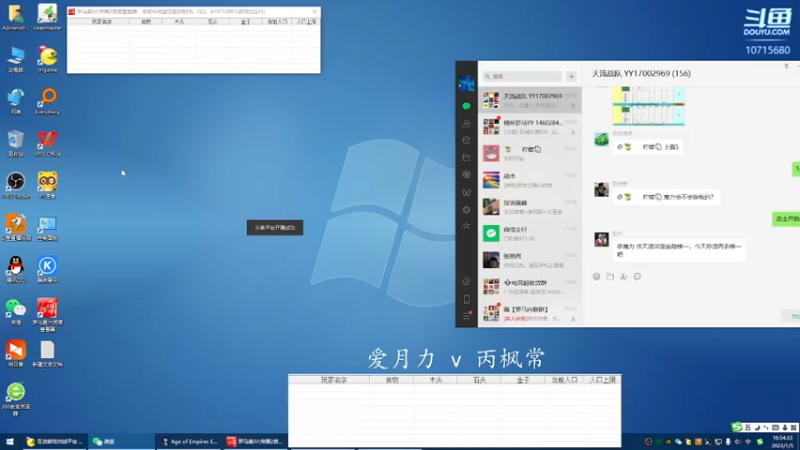Open the This PC desktop icon
The image size is (800, 450).
pyautogui.click(x=15, y=59)
